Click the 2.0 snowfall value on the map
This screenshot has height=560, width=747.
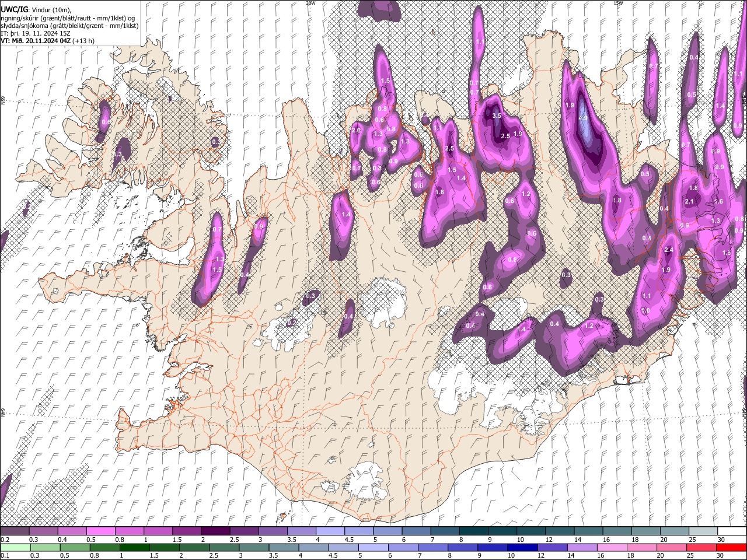(x=356, y=130)
